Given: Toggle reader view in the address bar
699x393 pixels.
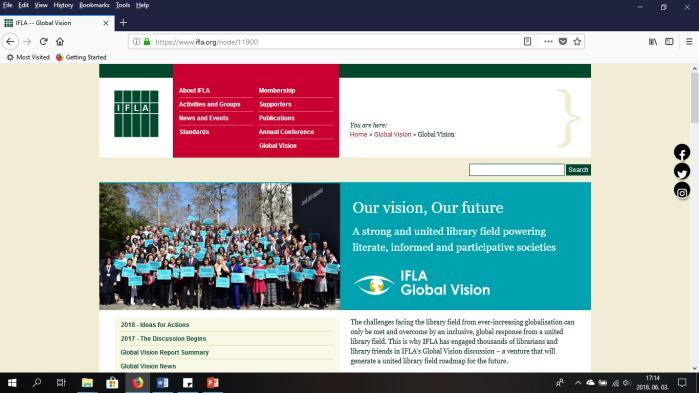Looking at the screenshot, I should pos(527,41).
